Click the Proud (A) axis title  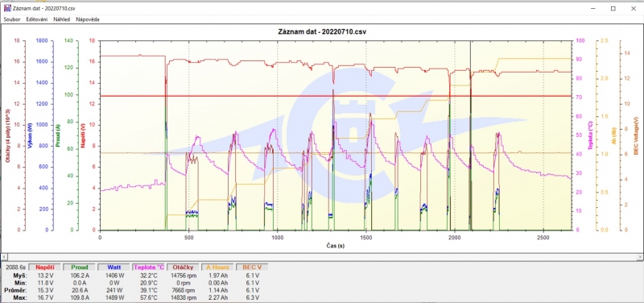pos(59,135)
